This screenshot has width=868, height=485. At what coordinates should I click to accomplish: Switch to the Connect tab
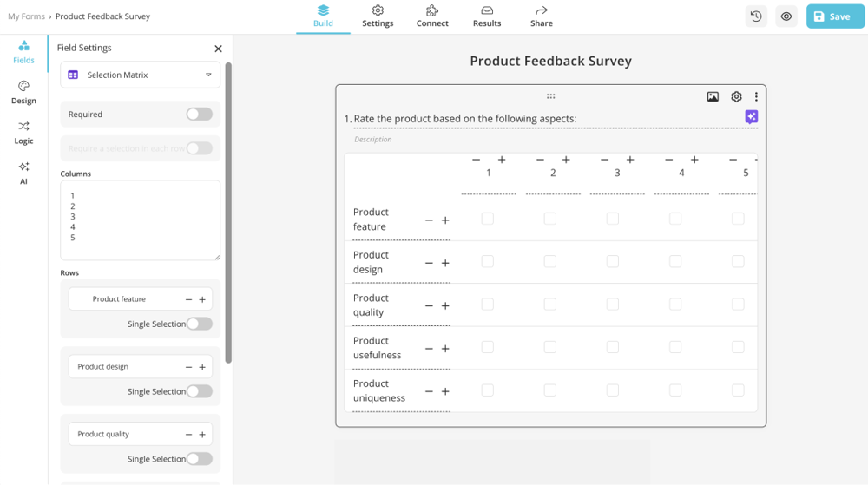point(431,16)
